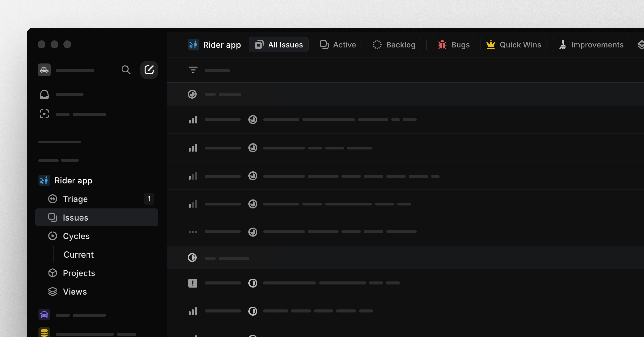Open Projects in the sidebar
Image resolution: width=644 pixels, height=337 pixels.
click(96, 273)
